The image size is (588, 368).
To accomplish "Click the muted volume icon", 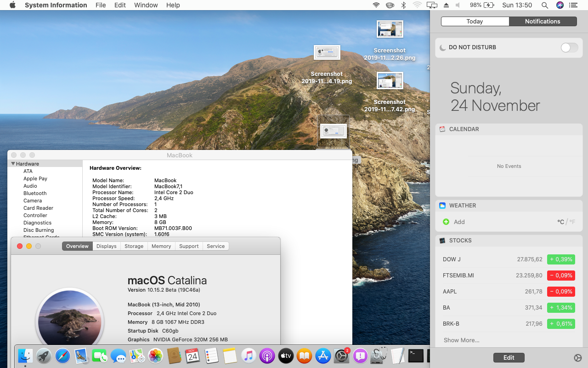I will [458, 5].
